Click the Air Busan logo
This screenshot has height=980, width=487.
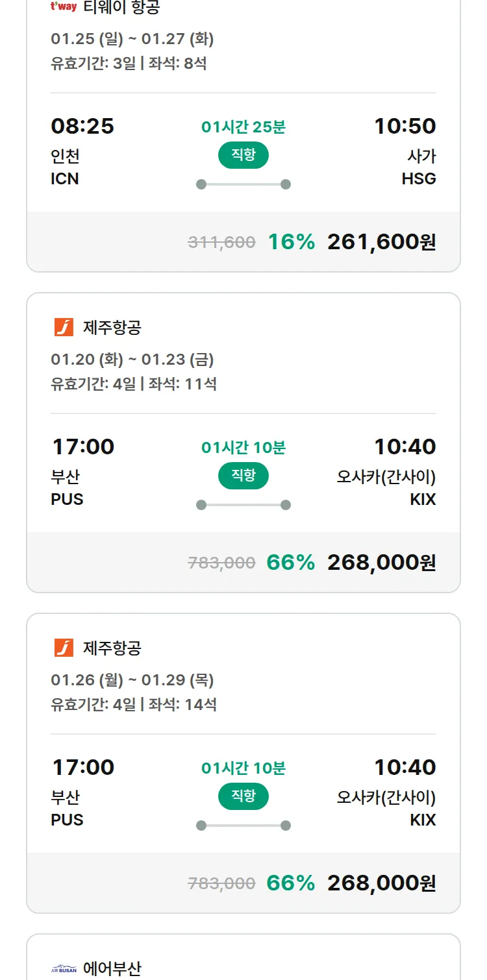point(64,970)
